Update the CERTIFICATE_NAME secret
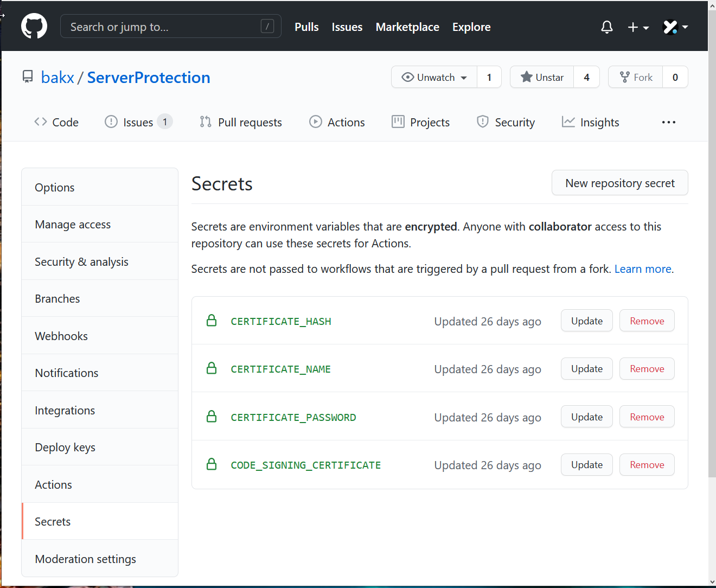Screen dimensions: 716x588 click(x=587, y=368)
